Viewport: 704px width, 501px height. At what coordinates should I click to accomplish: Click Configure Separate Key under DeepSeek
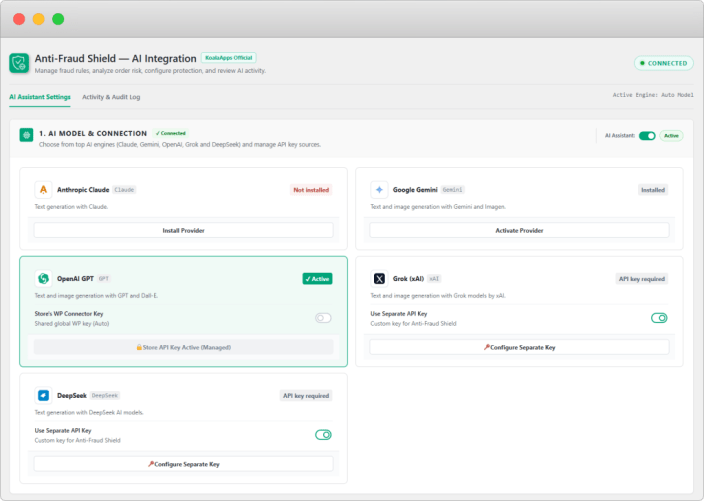184,464
